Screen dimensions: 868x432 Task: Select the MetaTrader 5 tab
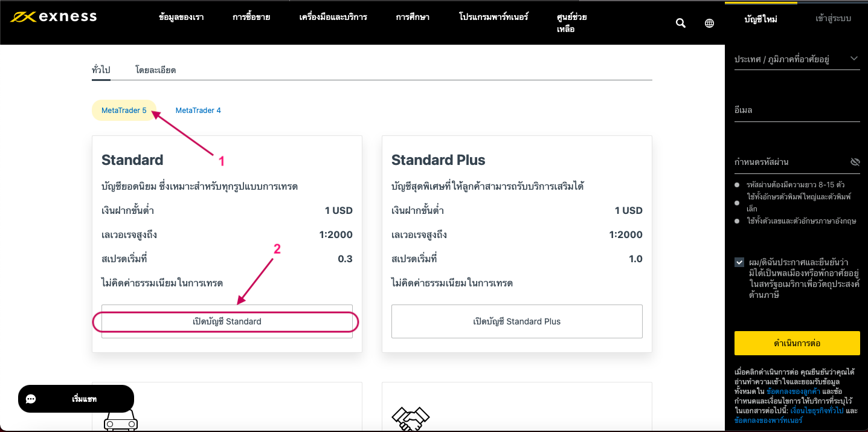124,111
